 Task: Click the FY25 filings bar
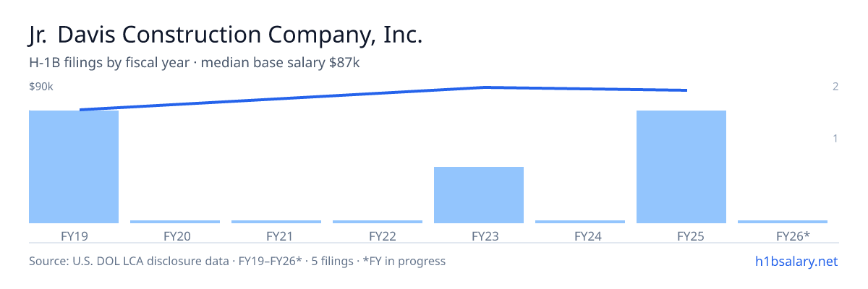pos(681,167)
